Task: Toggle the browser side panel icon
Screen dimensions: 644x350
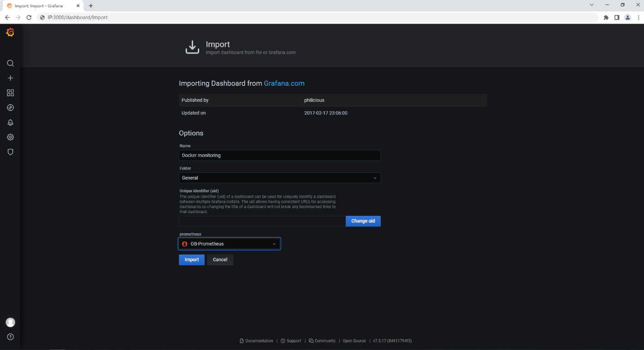Action: pos(617,17)
